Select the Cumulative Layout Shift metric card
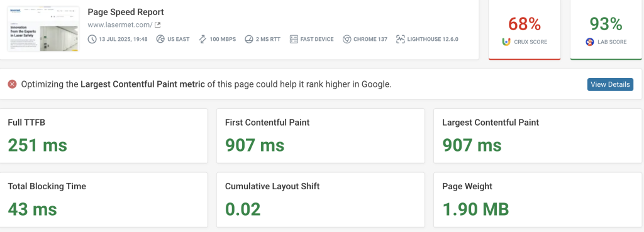This screenshot has width=644, height=232. [x=320, y=200]
